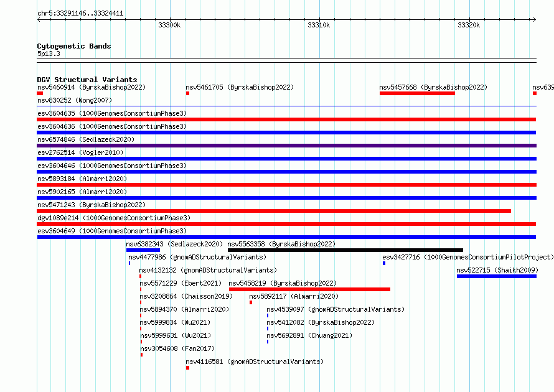Open nsv4132132 (gnomADStructuralVariants) entry
Screen dimensions: 554x392
pos(208,270)
